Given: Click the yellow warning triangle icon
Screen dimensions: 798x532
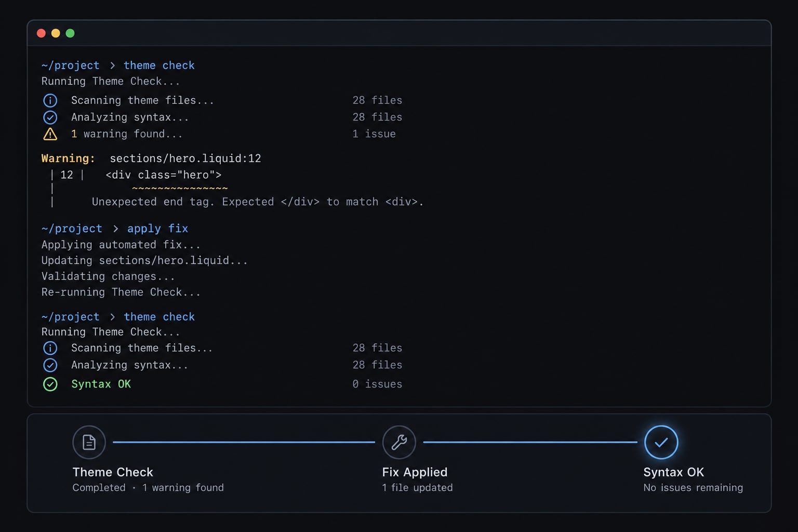Looking at the screenshot, I should click(50, 134).
